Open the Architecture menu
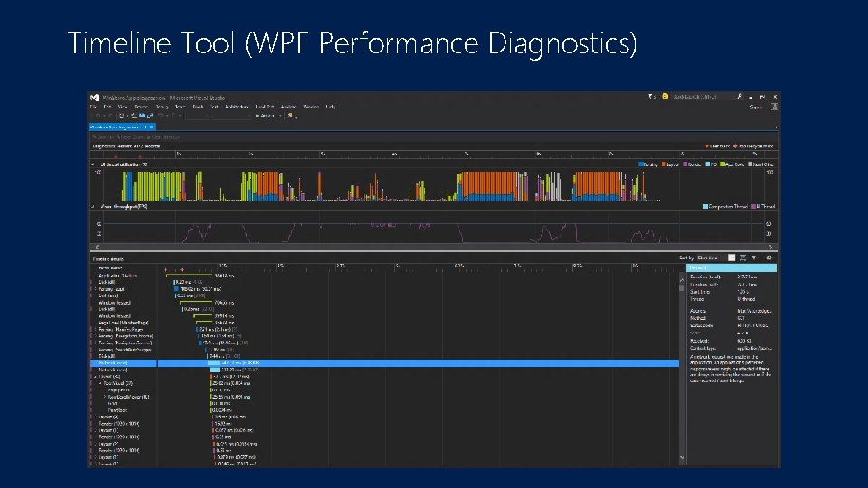This screenshot has height=488, width=868. (236, 107)
